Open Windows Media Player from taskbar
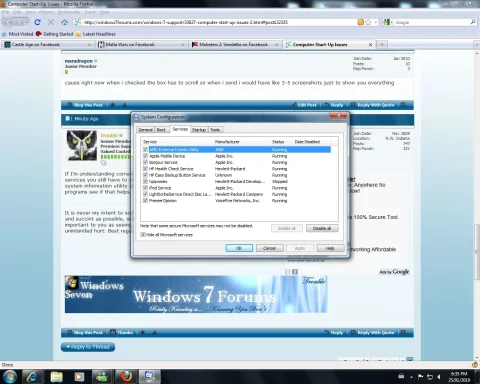This screenshot has width=480, height=384. (x=79, y=377)
